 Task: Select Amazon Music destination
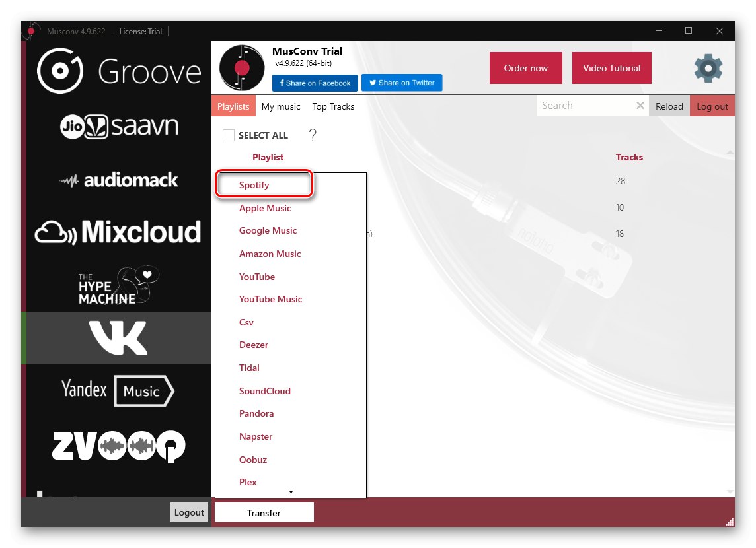click(270, 254)
